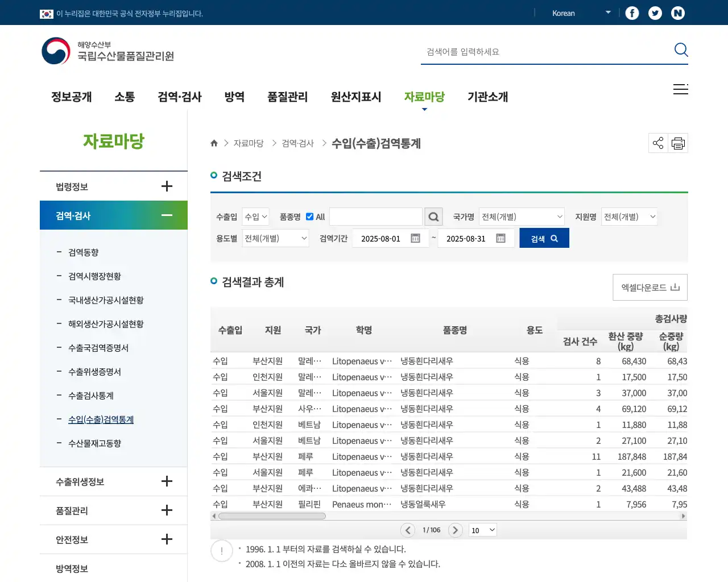Open the 정보공개 main menu
This screenshot has height=582, width=728.
(x=72, y=97)
